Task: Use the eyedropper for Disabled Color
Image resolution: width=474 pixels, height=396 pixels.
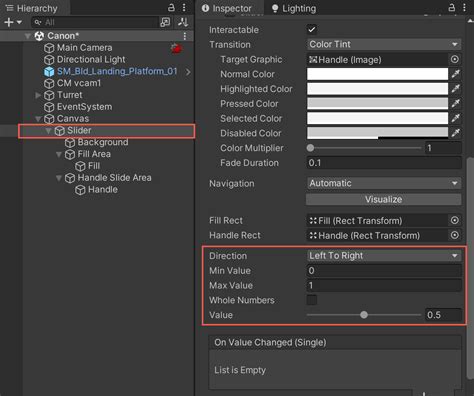Action: pyautogui.click(x=456, y=133)
